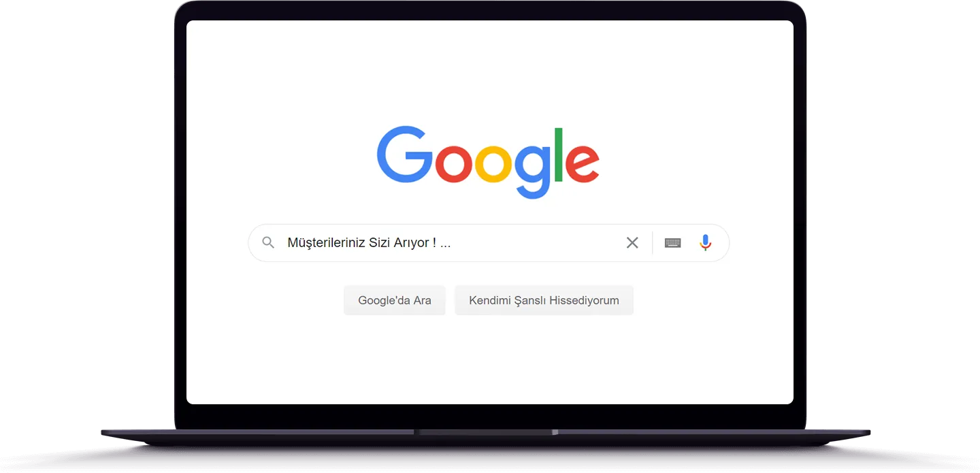This screenshot has width=980, height=473.
Task: Place cursor on the word Müşterileriniz
Action: tap(327, 243)
